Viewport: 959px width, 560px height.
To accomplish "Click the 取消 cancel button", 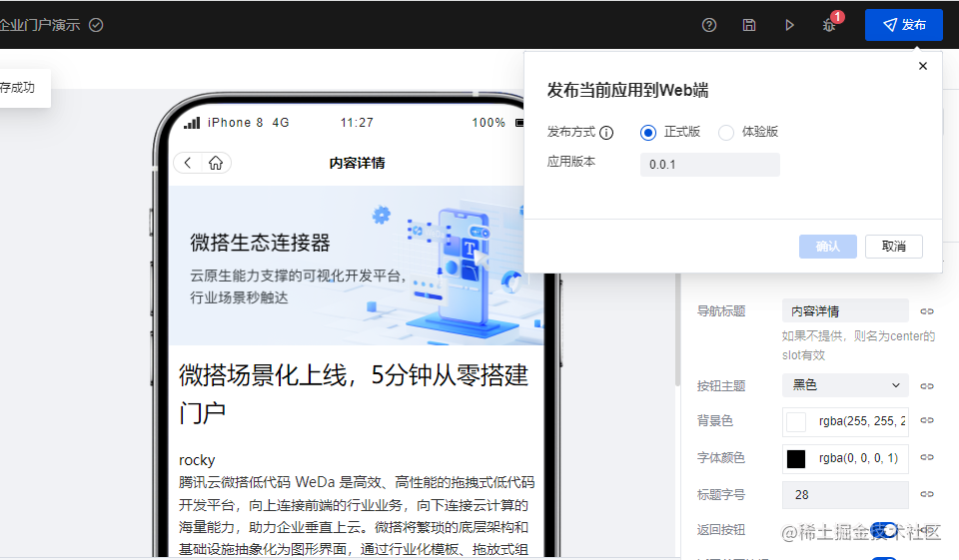I will 893,247.
